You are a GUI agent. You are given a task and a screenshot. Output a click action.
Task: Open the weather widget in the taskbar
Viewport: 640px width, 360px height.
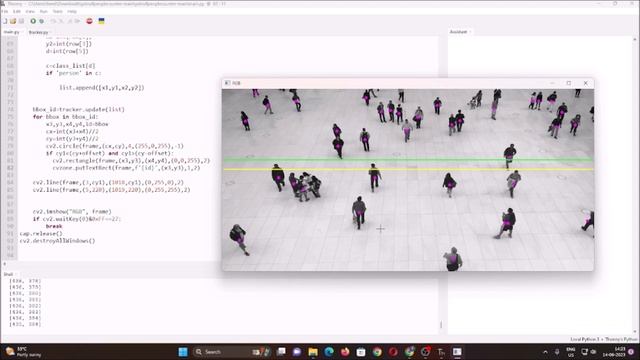tap(24, 352)
